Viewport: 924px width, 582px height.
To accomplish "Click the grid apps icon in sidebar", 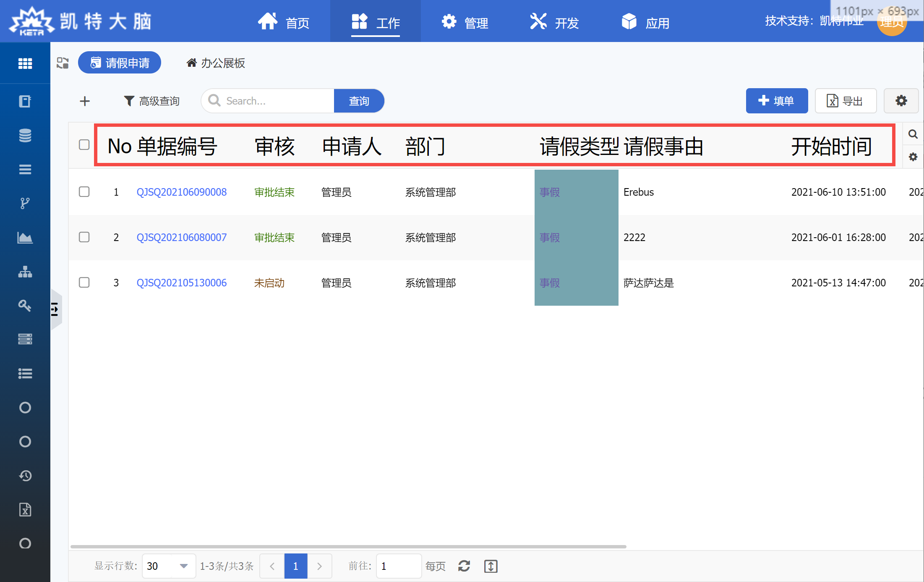I will (25, 63).
